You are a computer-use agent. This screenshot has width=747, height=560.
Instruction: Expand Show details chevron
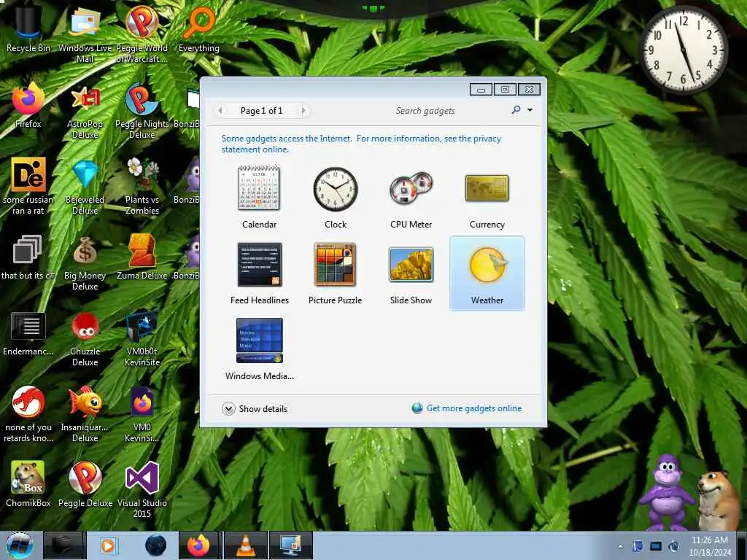(228, 408)
